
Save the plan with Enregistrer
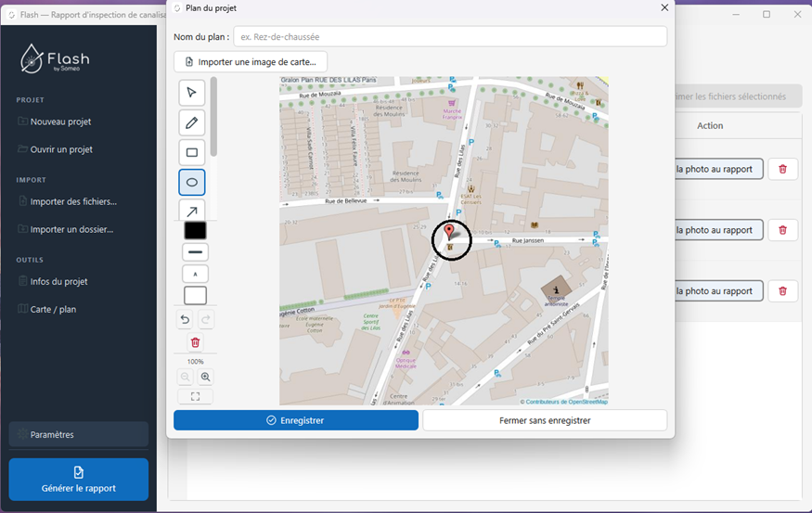296,420
